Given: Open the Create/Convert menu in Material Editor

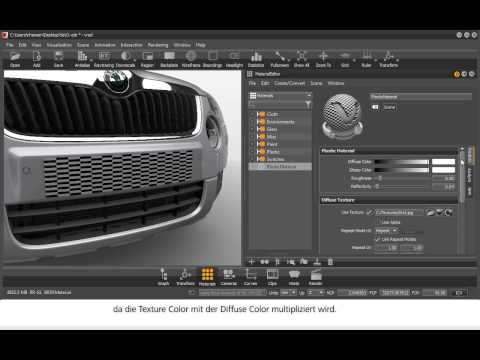Looking at the screenshot, I should 290,83.
